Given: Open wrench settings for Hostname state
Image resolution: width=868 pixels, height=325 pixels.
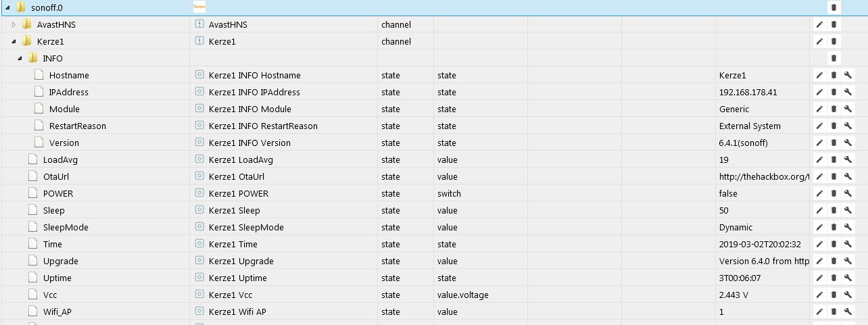Looking at the screenshot, I should tap(848, 75).
